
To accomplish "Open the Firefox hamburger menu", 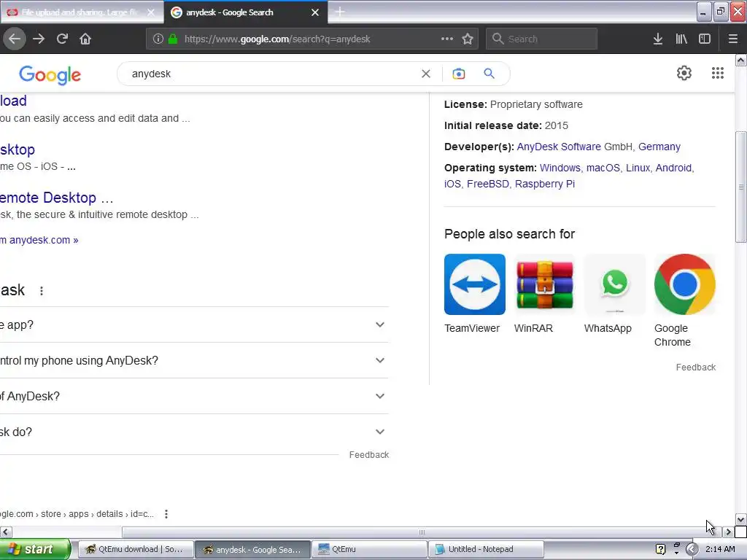I will point(732,39).
